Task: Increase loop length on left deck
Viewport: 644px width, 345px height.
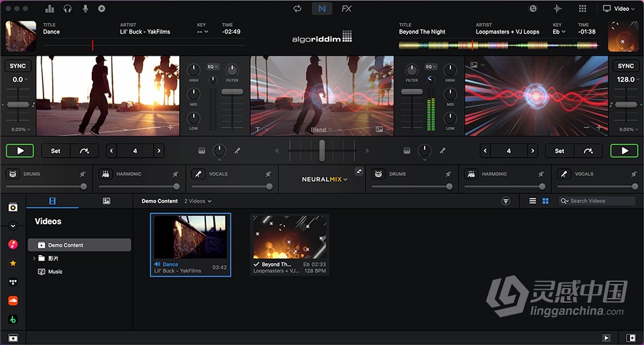Action: tap(158, 151)
